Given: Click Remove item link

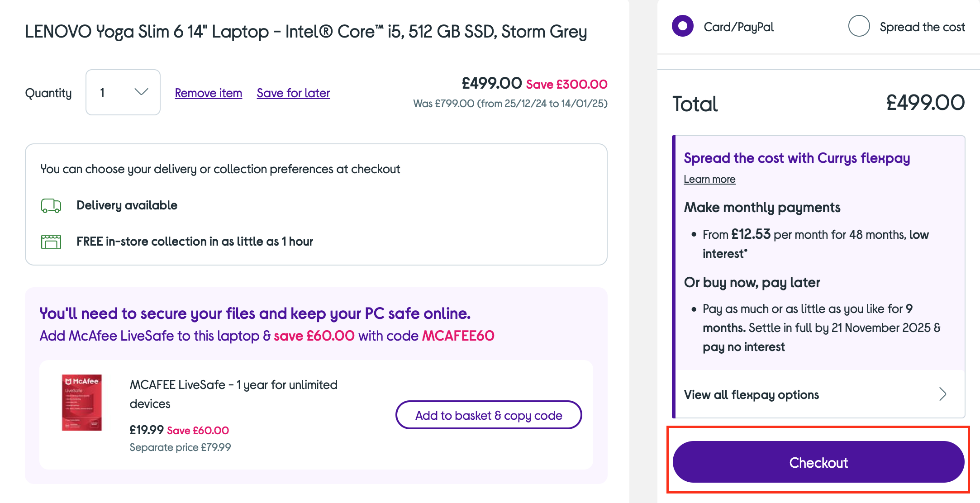Looking at the screenshot, I should pos(209,93).
